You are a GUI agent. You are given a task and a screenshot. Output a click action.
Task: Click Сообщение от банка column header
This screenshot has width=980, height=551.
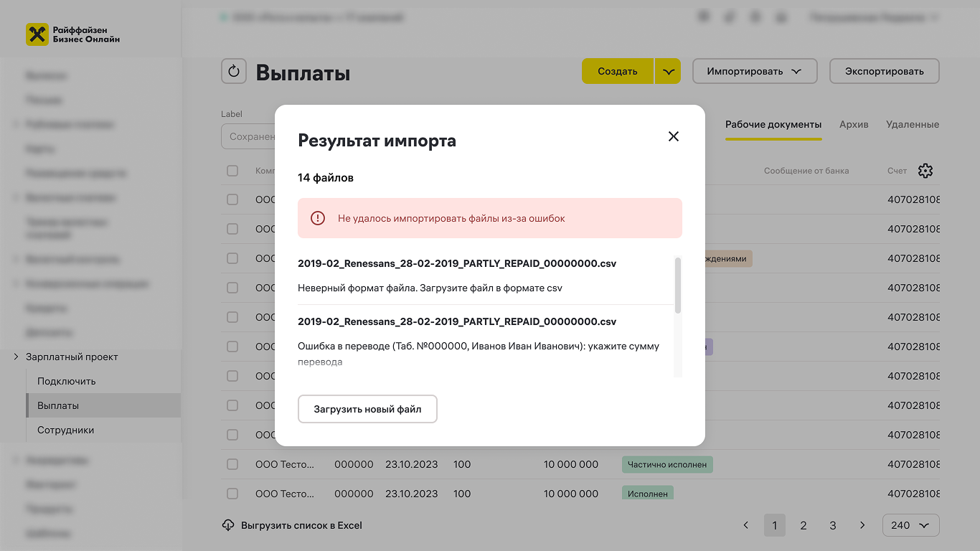tap(806, 171)
